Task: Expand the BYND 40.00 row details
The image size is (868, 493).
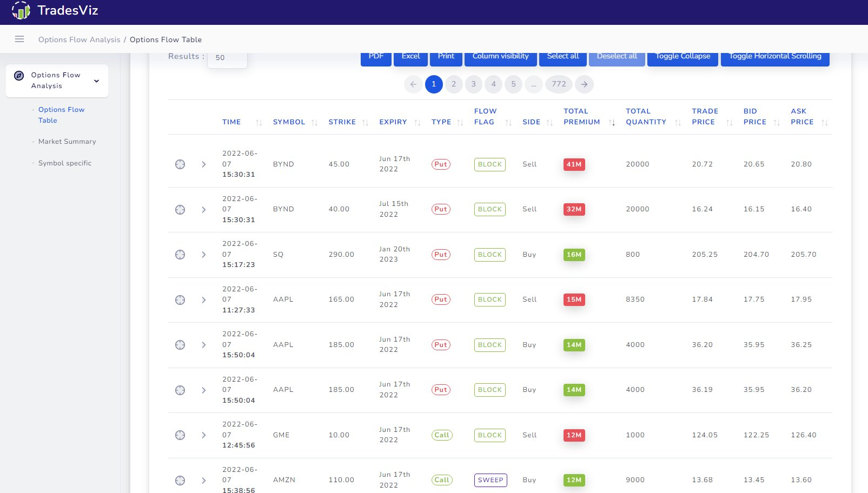Action: coord(204,210)
